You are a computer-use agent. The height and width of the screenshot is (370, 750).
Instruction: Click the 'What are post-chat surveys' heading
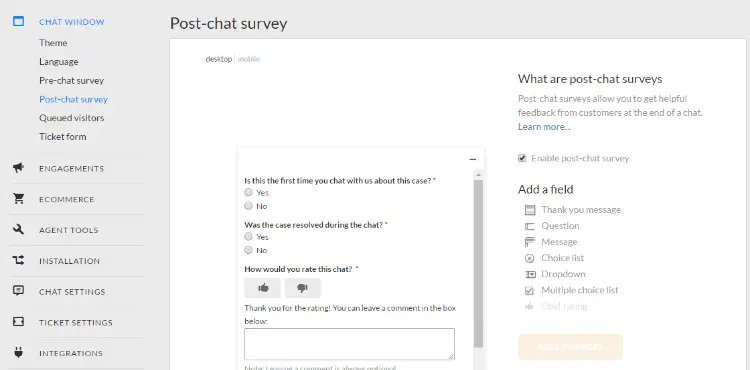(590, 79)
